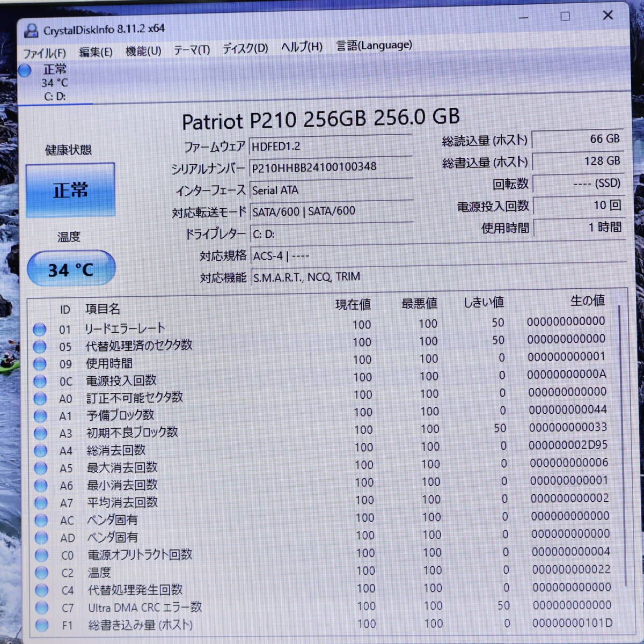The height and width of the screenshot is (644, 644).
Task: Maximize the CrystalDiskInfo window
Action: coord(565,16)
